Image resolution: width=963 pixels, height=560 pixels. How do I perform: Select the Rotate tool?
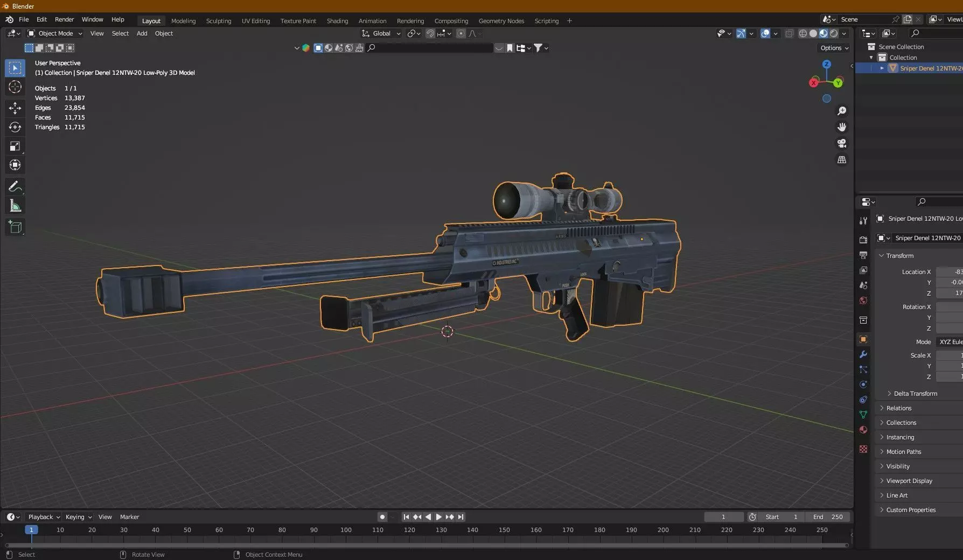tap(15, 127)
